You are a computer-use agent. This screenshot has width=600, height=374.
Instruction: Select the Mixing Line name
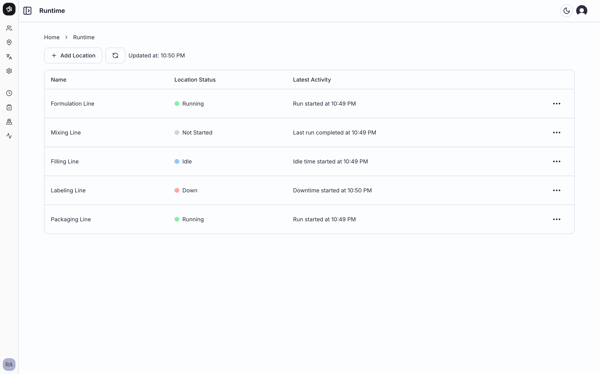tap(66, 132)
